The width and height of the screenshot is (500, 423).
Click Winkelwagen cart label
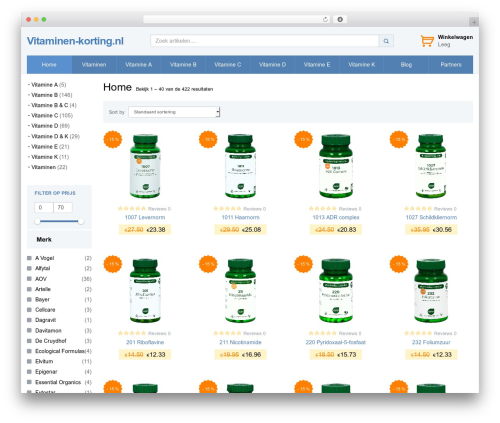[x=455, y=37]
